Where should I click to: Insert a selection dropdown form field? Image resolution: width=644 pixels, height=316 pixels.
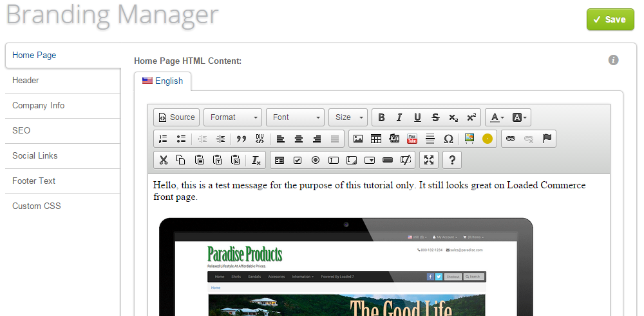(x=370, y=161)
